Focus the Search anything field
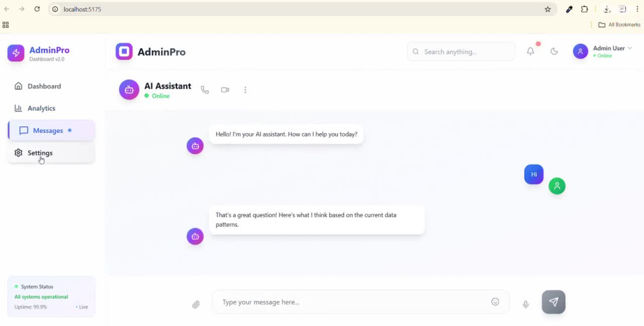Screen dimensions: 644x326 461,52
